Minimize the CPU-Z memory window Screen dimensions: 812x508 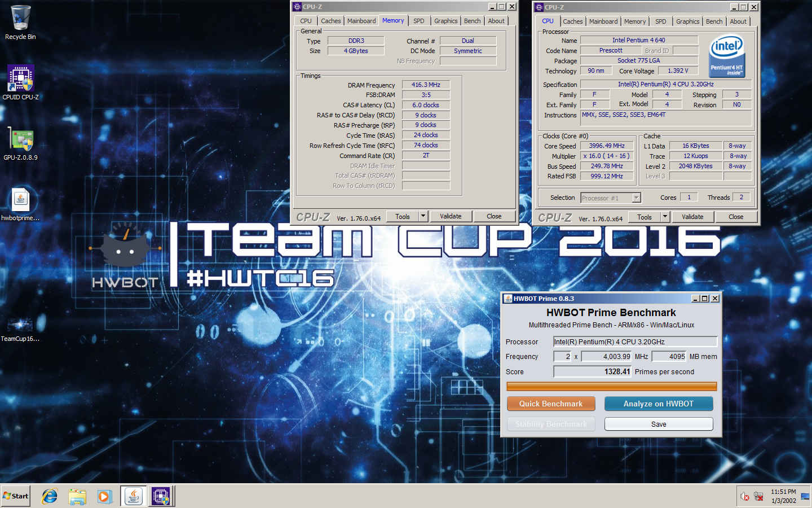492,7
